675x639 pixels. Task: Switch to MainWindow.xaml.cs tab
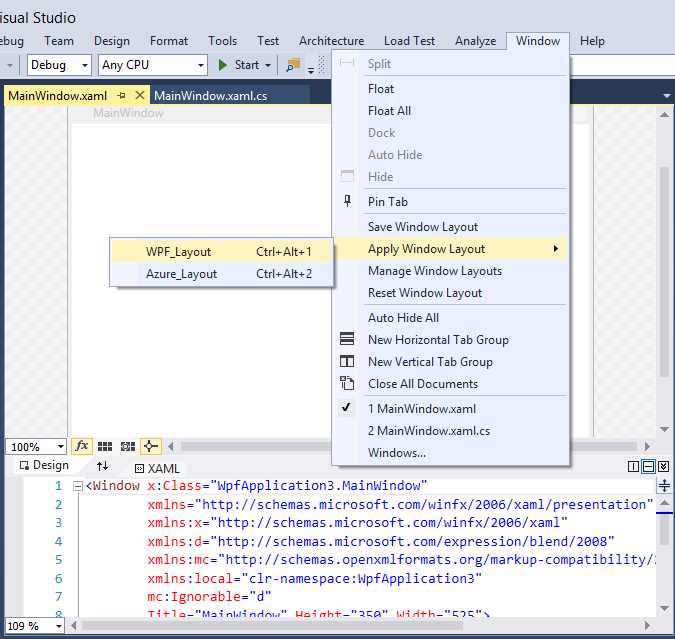tap(211, 96)
